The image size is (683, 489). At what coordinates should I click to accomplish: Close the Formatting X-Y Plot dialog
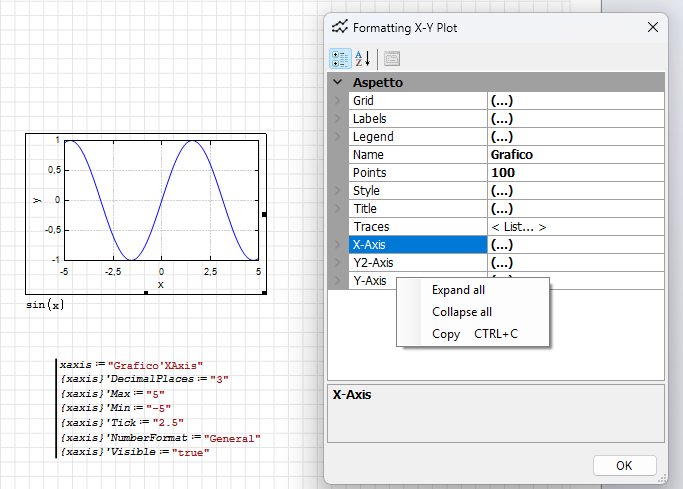tap(653, 27)
